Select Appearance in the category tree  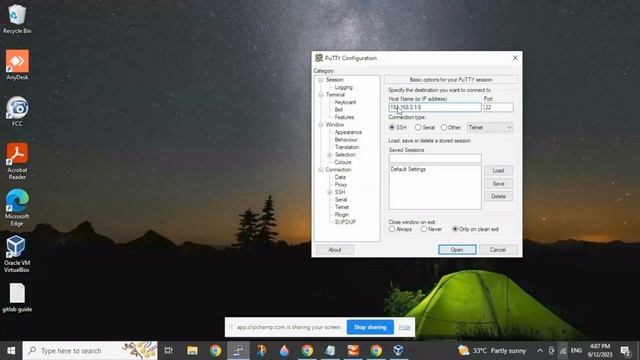348,132
